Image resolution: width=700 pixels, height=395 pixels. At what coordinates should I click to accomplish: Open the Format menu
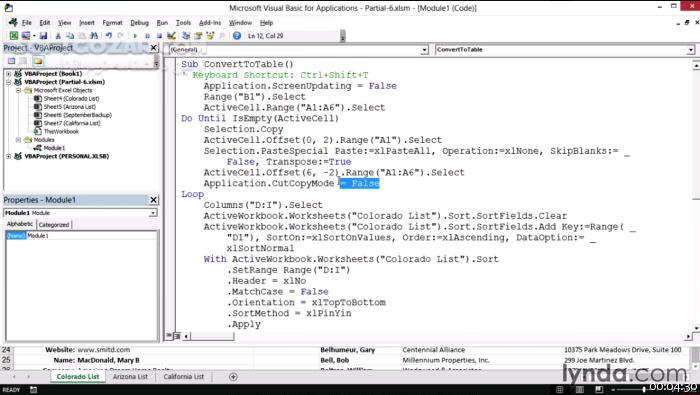[112, 23]
